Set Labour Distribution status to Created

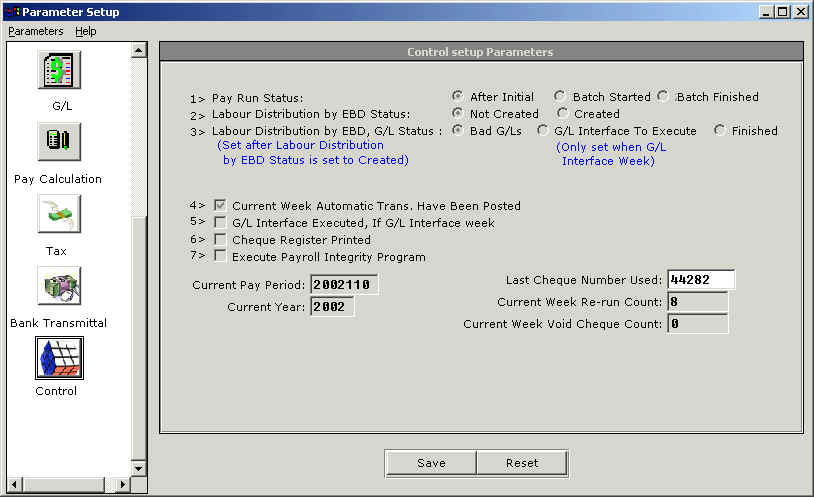[x=563, y=114]
